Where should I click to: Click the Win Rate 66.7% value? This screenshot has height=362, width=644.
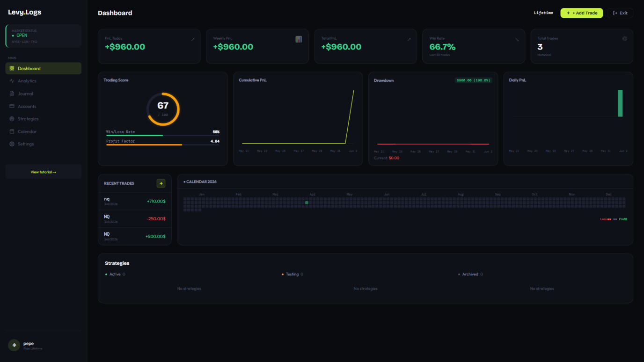442,47
